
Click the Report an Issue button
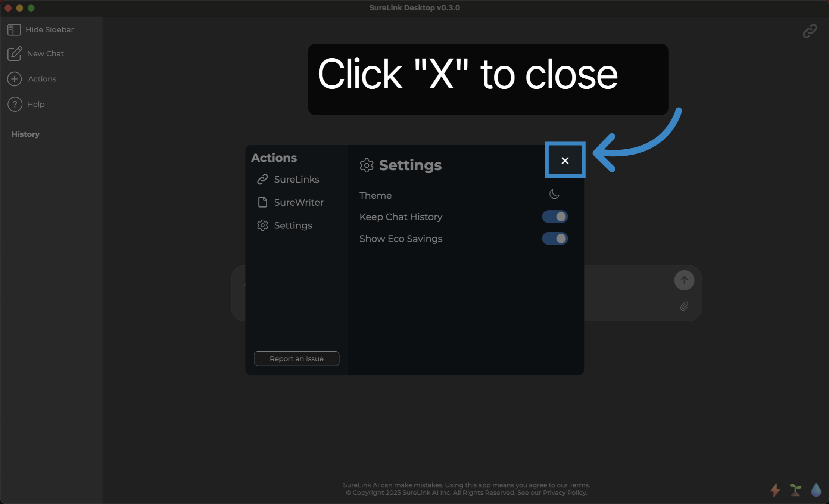[x=296, y=359]
